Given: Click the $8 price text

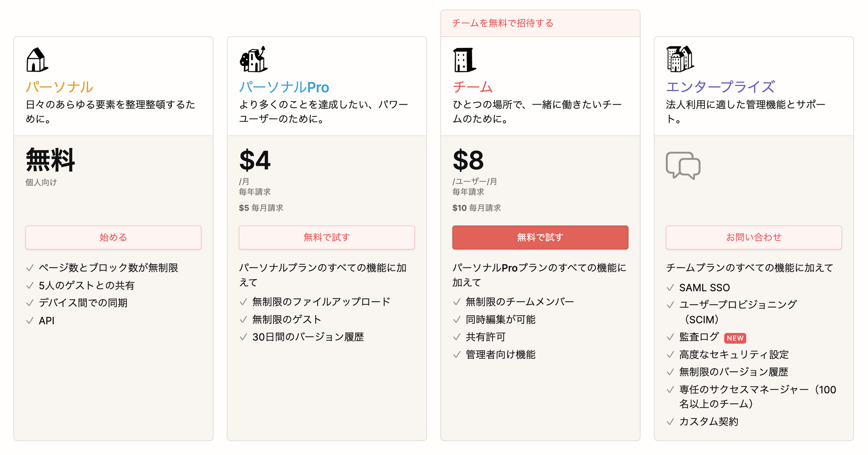Looking at the screenshot, I should pyautogui.click(x=468, y=160).
